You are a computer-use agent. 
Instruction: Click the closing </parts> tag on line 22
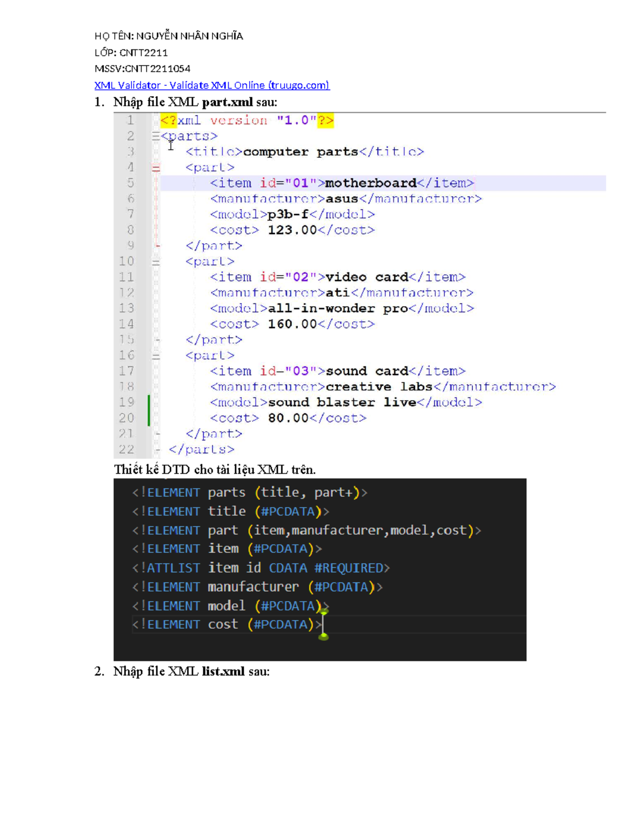(201, 449)
